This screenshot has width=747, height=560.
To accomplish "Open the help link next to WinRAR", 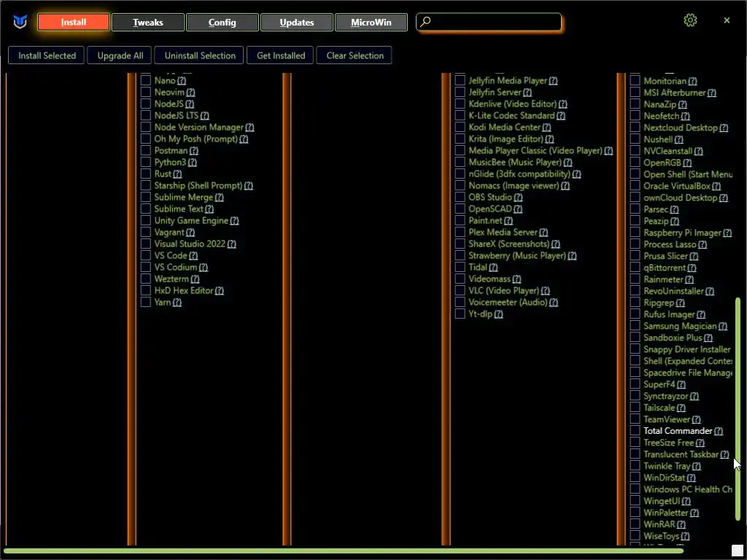I will click(681, 525).
